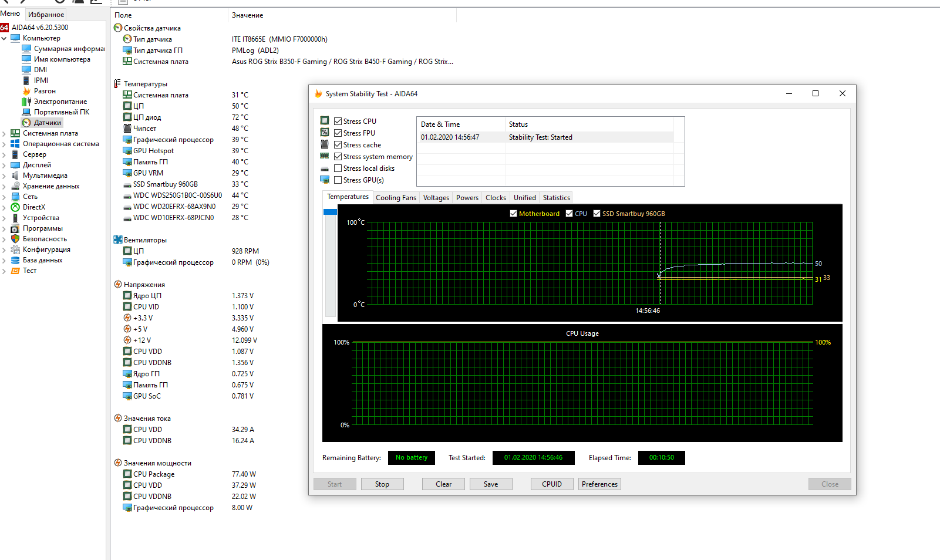Switch to the Clocks tab
The image size is (940, 560).
click(496, 198)
